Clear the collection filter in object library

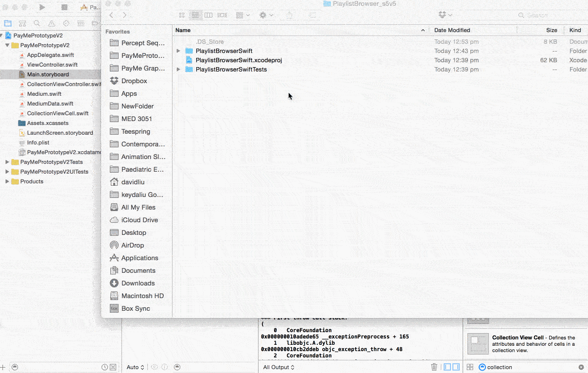[581, 367]
